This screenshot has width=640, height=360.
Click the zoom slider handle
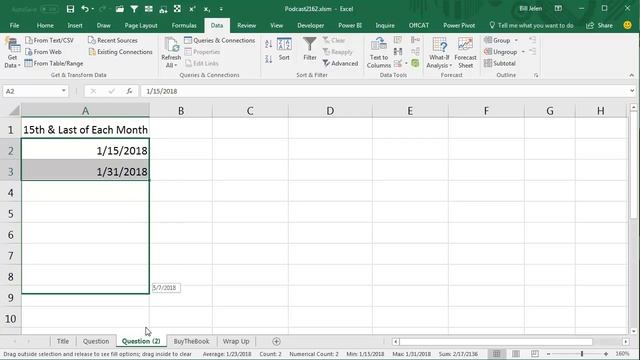click(582, 354)
